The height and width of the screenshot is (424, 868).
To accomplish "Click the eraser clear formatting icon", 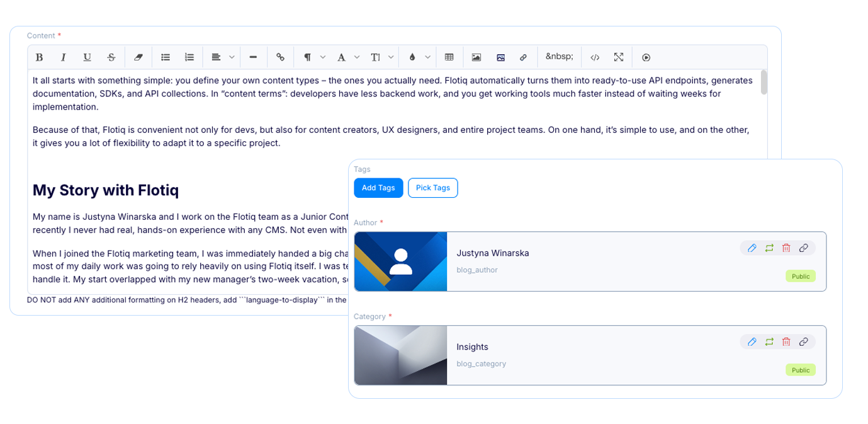I will click(x=138, y=57).
